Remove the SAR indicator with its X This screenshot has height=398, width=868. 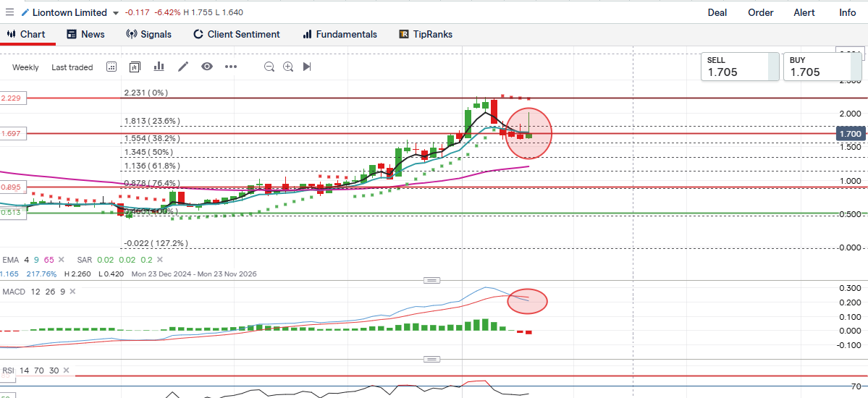[x=159, y=260]
